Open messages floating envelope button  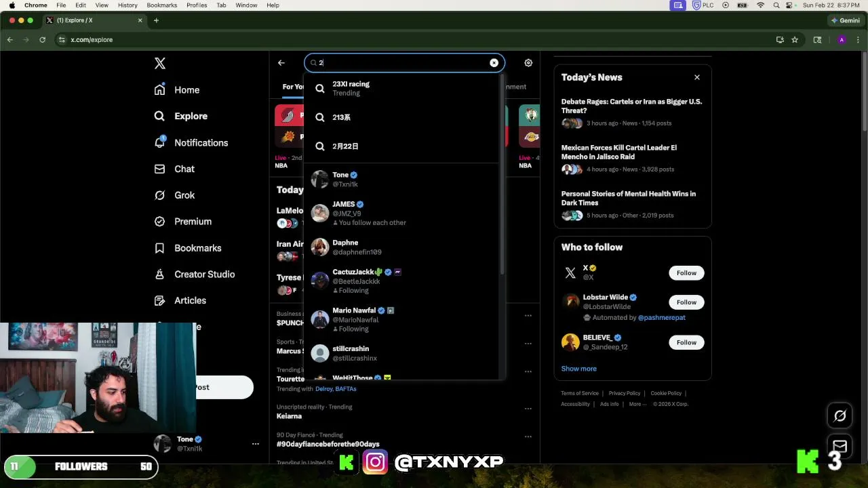[840, 446]
